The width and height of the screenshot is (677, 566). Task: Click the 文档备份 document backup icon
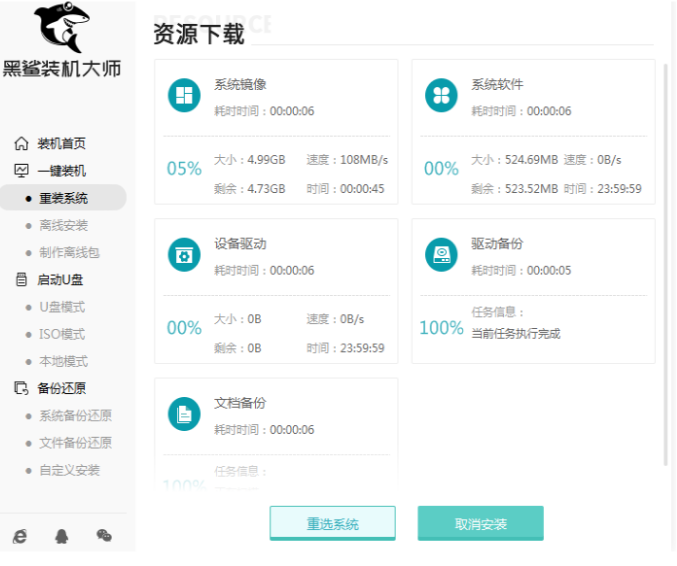coord(184,414)
